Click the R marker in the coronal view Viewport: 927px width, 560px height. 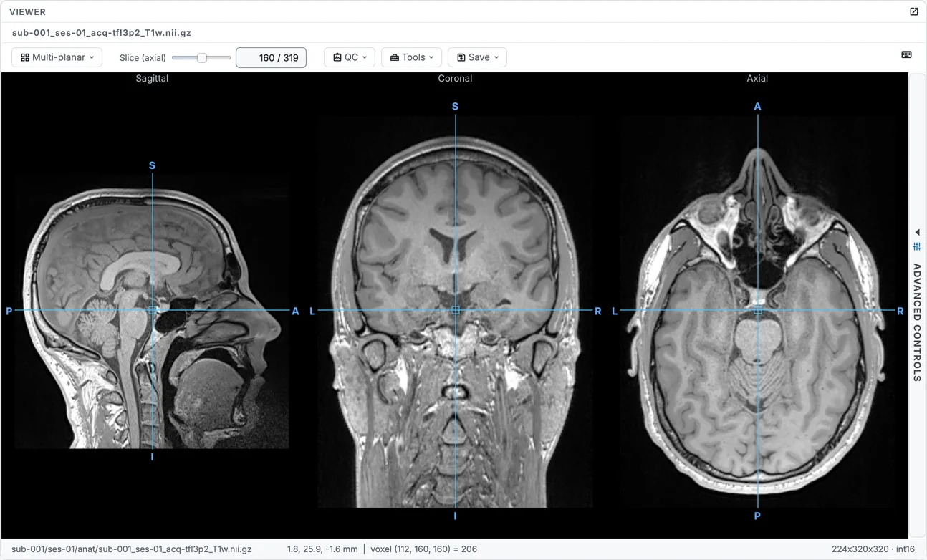(598, 311)
